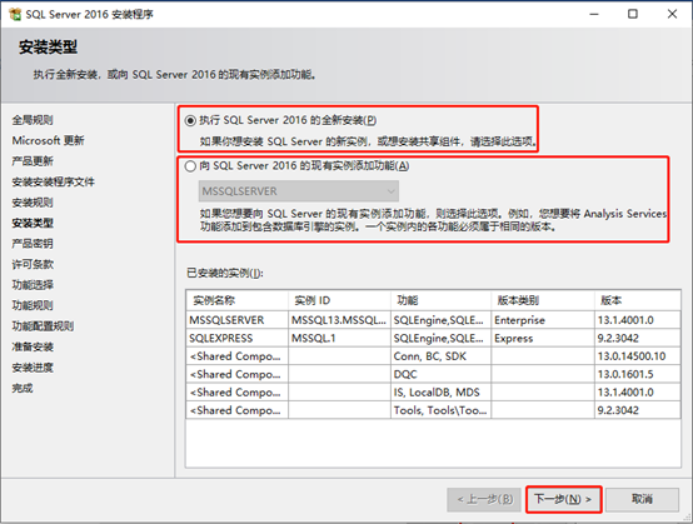Select 功能配置规则 step in sidebar
Screen dimensions: 693x524
[x=43, y=326]
